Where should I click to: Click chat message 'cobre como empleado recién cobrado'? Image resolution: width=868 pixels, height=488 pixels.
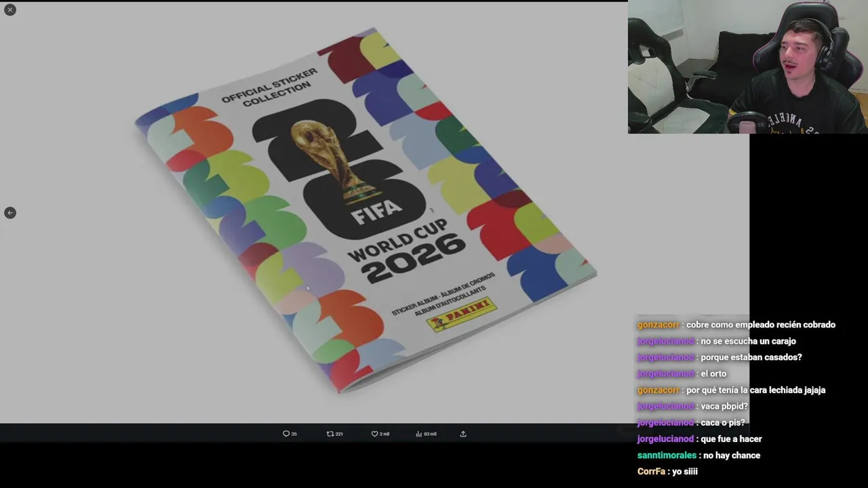click(x=761, y=325)
